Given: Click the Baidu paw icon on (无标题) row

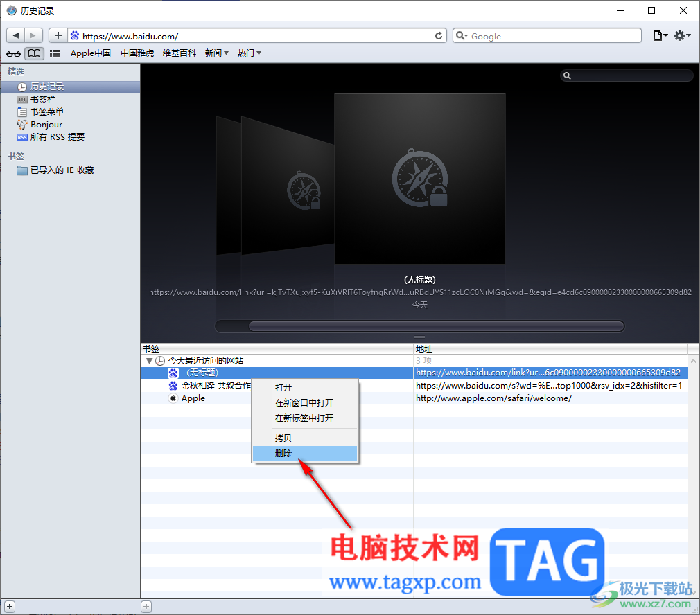Looking at the screenshot, I should [173, 373].
